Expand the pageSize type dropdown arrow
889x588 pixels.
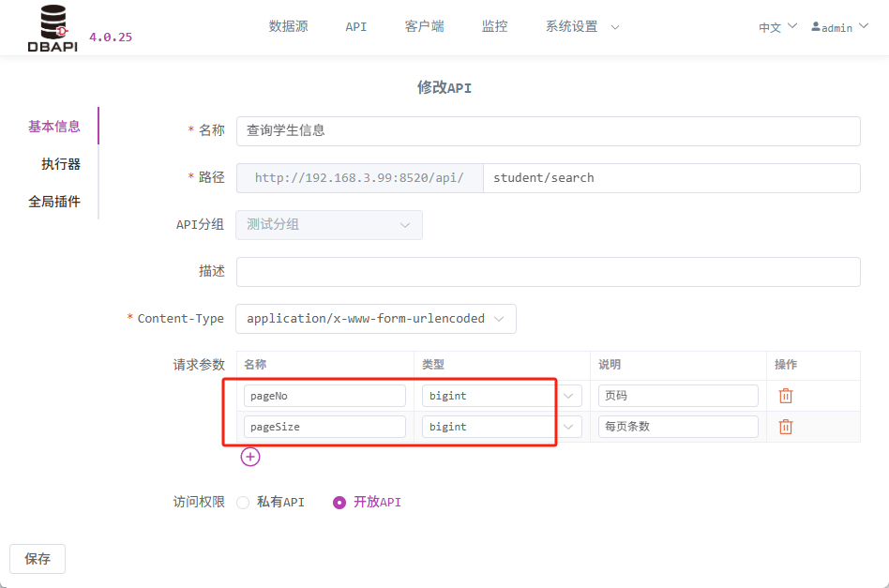point(568,427)
